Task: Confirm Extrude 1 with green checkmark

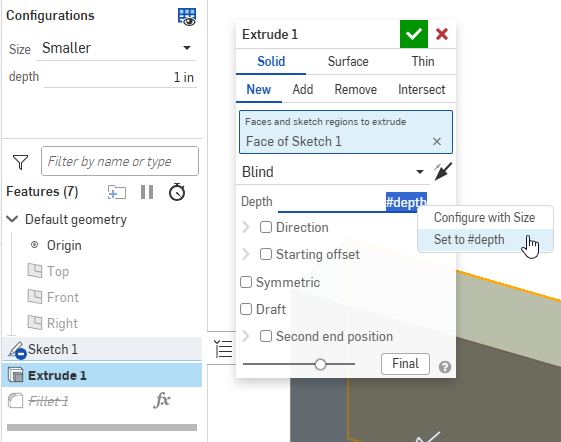Action: coord(414,34)
